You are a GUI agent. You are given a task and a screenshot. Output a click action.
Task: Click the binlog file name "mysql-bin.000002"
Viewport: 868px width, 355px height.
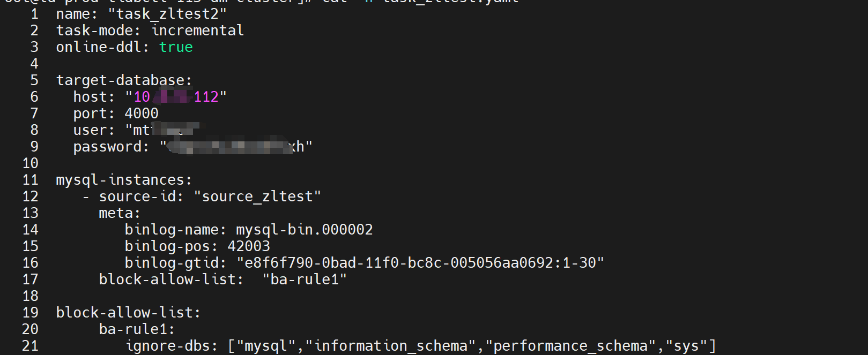point(304,230)
